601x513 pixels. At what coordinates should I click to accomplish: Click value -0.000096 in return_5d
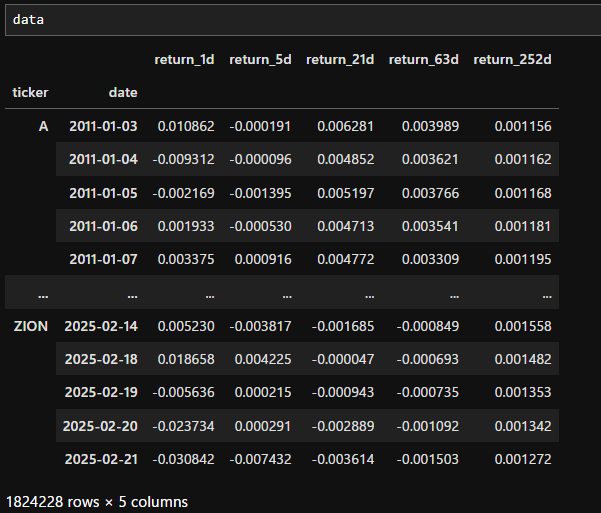pyautogui.click(x=260, y=159)
